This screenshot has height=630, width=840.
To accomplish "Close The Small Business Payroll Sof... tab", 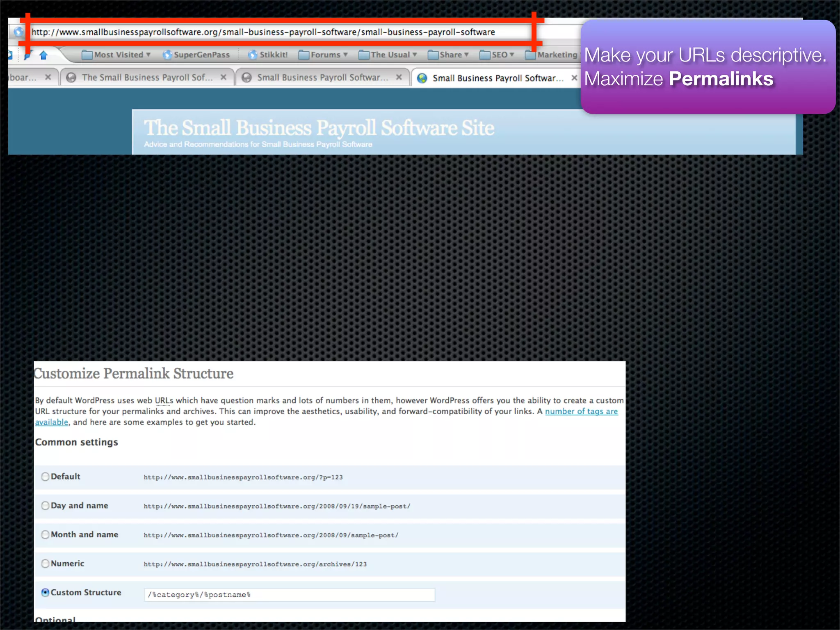I will [224, 77].
